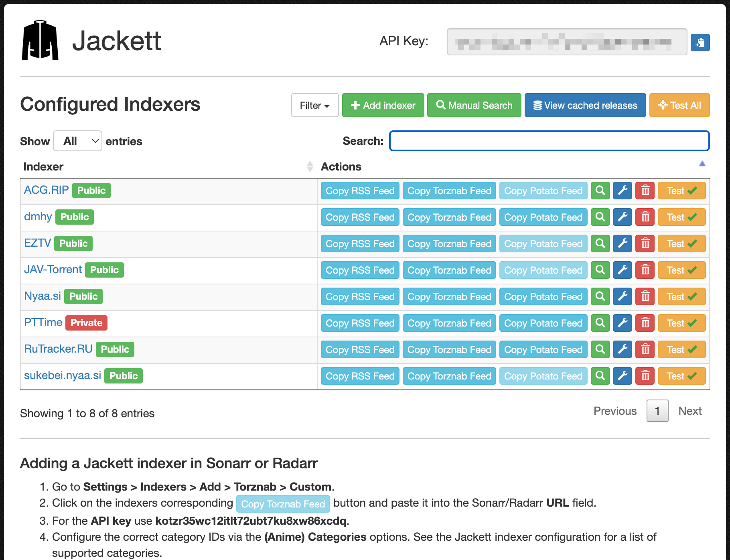Screen dimensions: 730x560
Task: Select page 1 in pagination
Action: click(x=657, y=411)
